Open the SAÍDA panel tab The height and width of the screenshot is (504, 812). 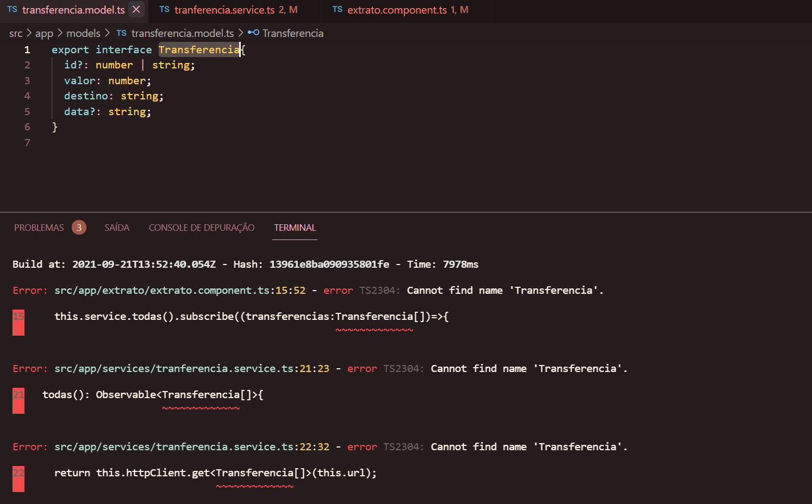117,228
